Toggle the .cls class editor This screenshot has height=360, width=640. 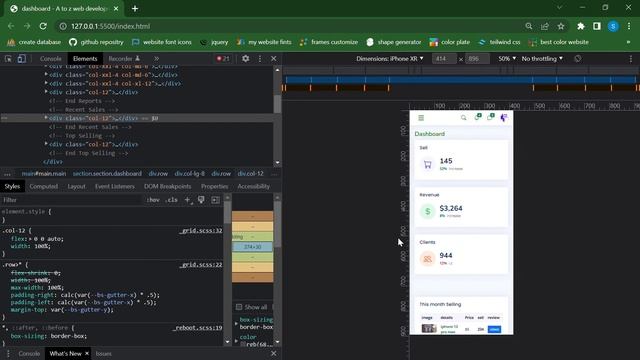[x=172, y=200]
